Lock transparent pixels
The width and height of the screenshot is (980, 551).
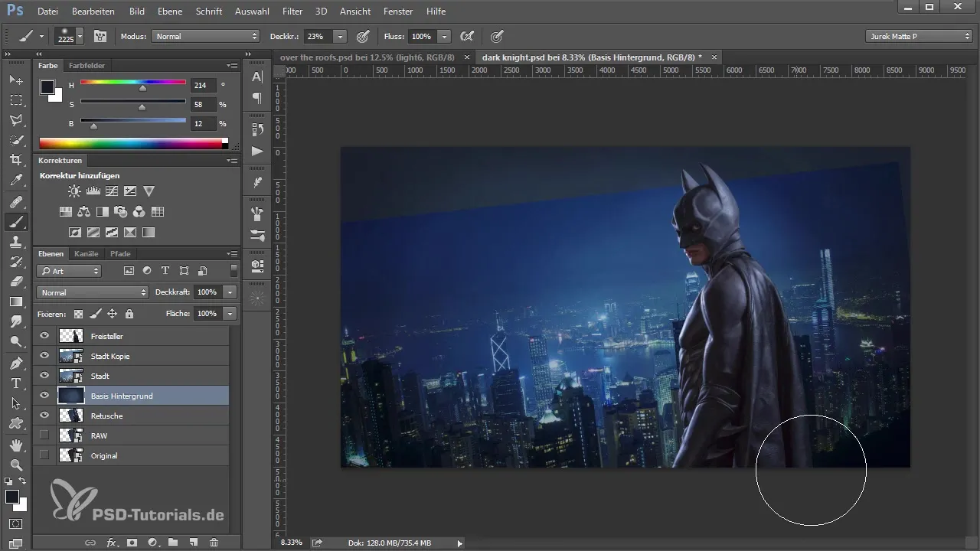click(78, 314)
